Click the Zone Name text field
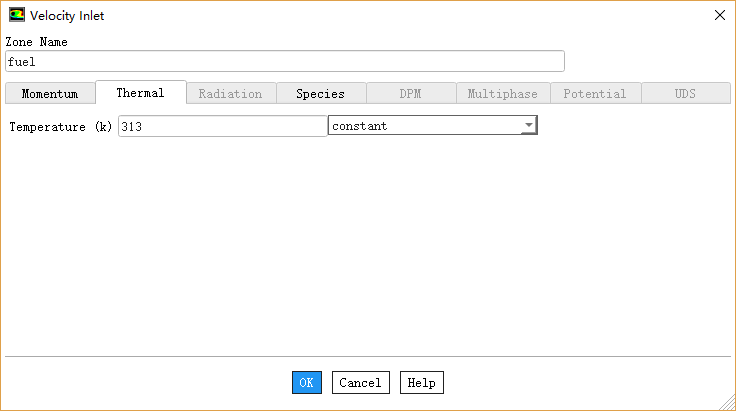The height and width of the screenshot is (411, 736). point(284,61)
